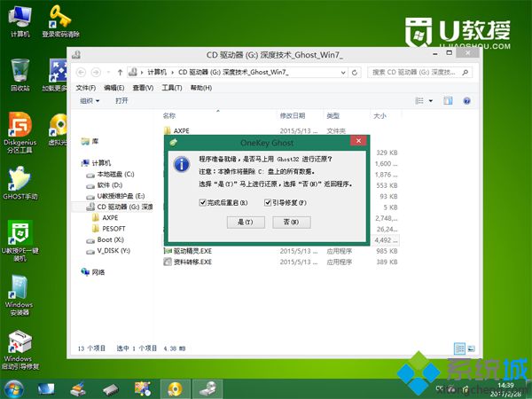Open the Windows 安装器 desktop icon

(x=19, y=295)
